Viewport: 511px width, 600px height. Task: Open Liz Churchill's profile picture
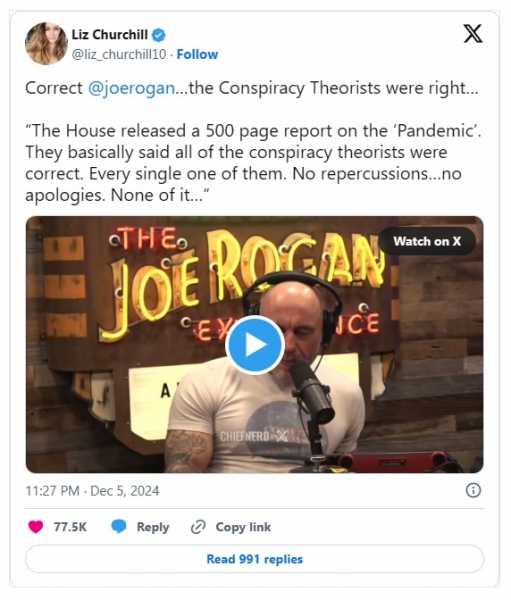pos(46,44)
